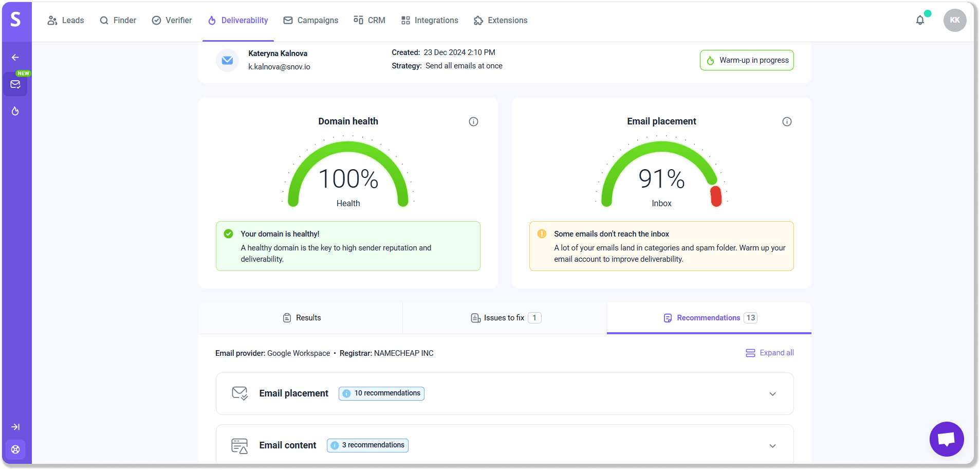This screenshot has width=980, height=470.
Task: Click Warm-up in progress button
Action: pyautogui.click(x=746, y=60)
